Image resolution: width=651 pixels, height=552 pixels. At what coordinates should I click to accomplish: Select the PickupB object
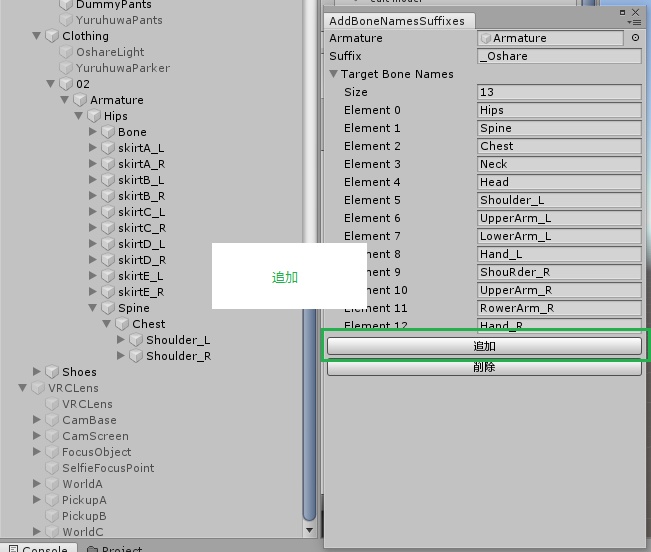click(84, 516)
